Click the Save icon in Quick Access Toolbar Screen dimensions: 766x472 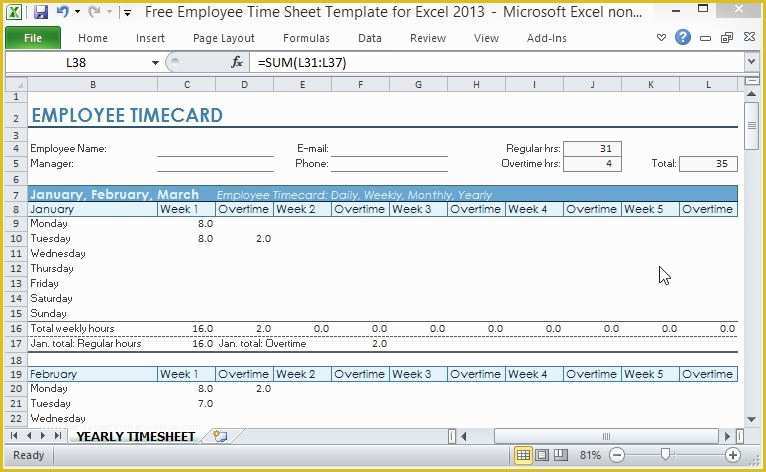(x=41, y=12)
